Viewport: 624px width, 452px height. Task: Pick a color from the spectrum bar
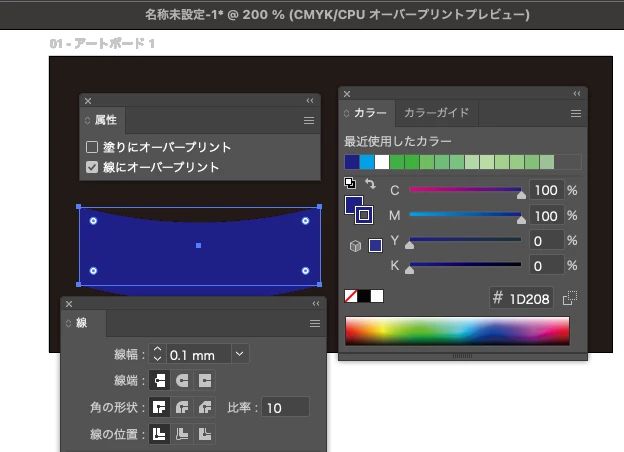tap(457, 331)
